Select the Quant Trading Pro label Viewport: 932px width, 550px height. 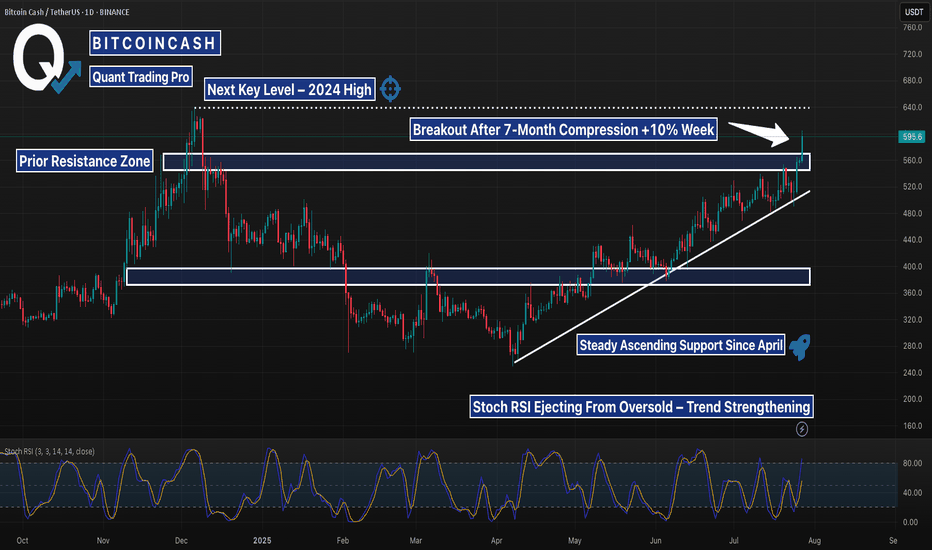tap(141, 77)
